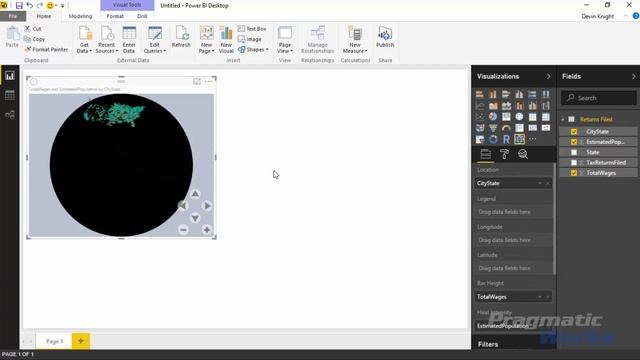Open the globe visual's more options ellipsis
The image size is (640, 360).
tap(209, 81)
